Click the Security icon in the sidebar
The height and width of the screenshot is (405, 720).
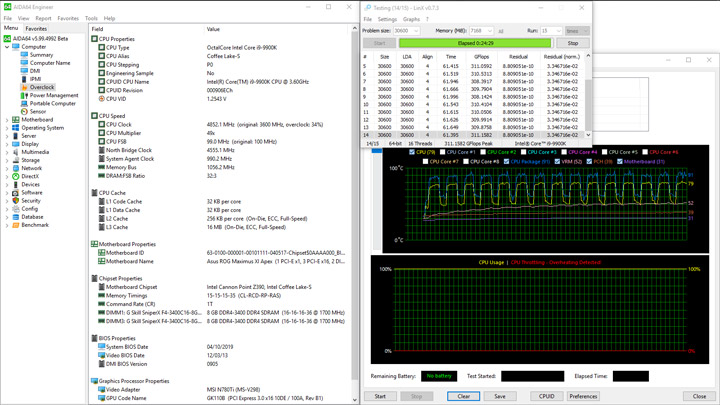click(16, 200)
